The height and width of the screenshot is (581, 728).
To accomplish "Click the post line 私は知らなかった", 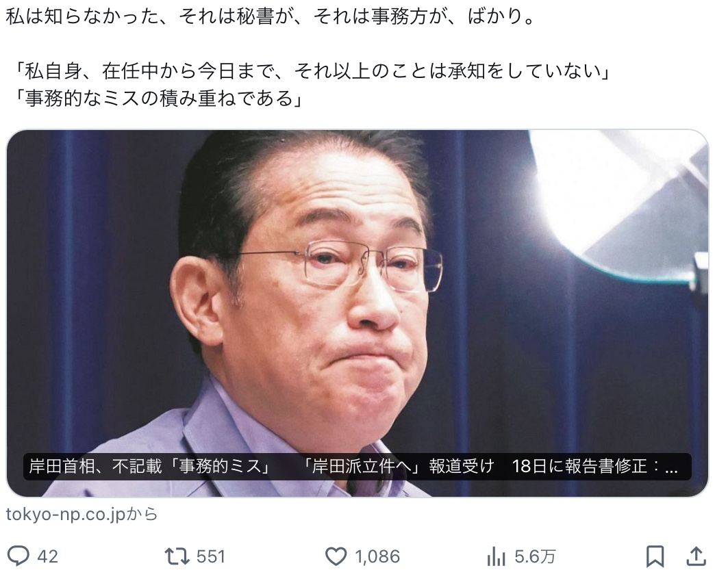I will coord(271,18).
